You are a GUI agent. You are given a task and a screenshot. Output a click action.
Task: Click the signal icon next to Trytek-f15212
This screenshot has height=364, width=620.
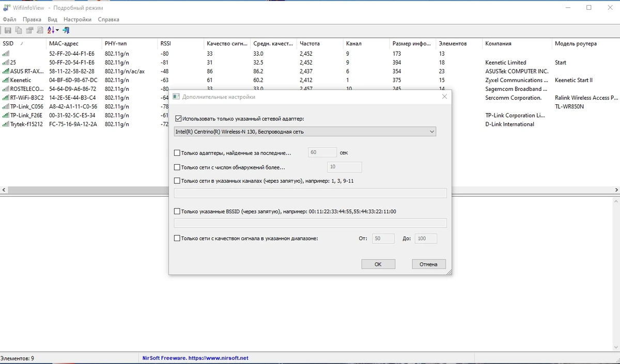click(6, 124)
